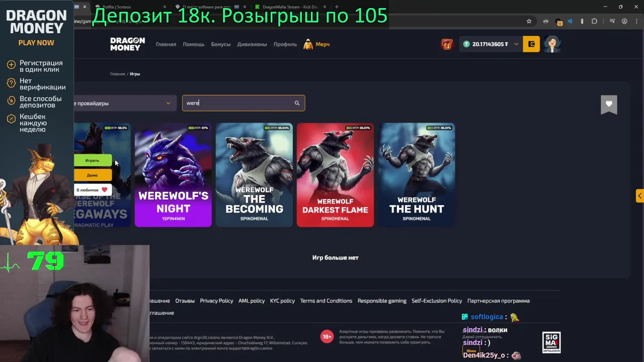The width and height of the screenshot is (644, 362).
Task: Click the Tether currency icon near balance
Action: (x=466, y=44)
